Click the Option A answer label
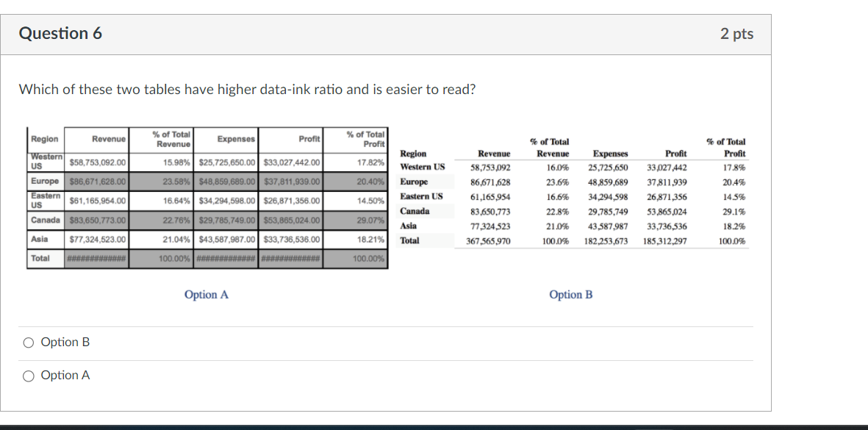This screenshot has width=868, height=430. click(x=65, y=375)
